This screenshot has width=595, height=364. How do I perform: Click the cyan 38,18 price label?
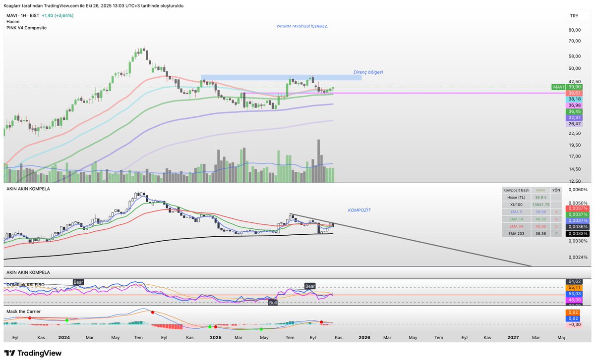[x=574, y=99]
